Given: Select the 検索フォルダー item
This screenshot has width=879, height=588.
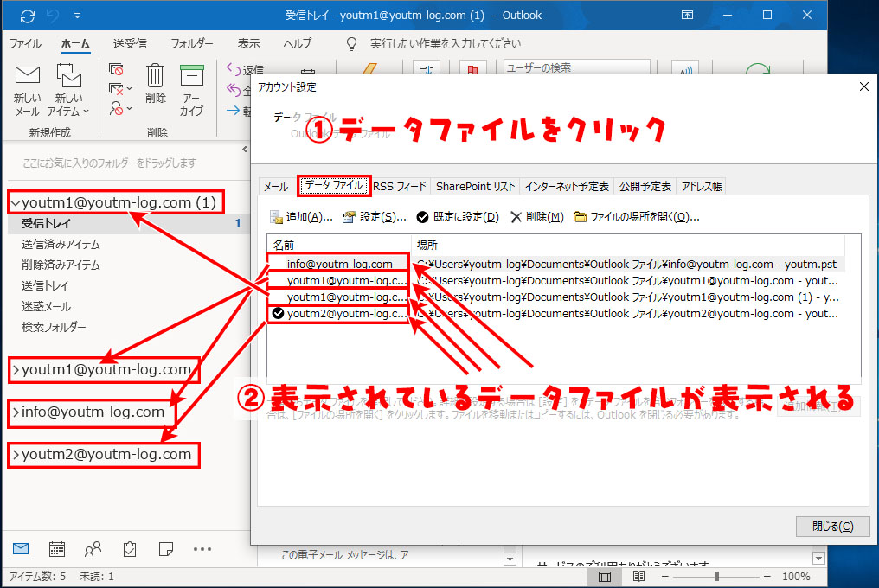Looking at the screenshot, I should (x=54, y=328).
